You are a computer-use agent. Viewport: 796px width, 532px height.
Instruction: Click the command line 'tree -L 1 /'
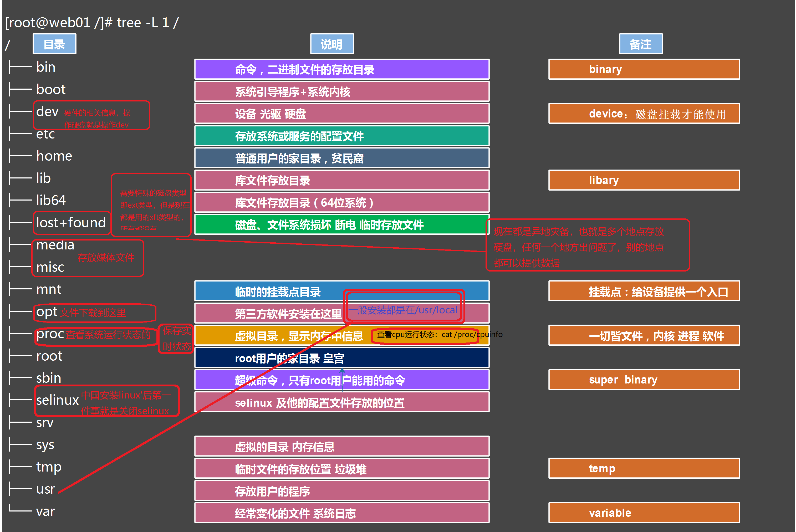(x=147, y=23)
